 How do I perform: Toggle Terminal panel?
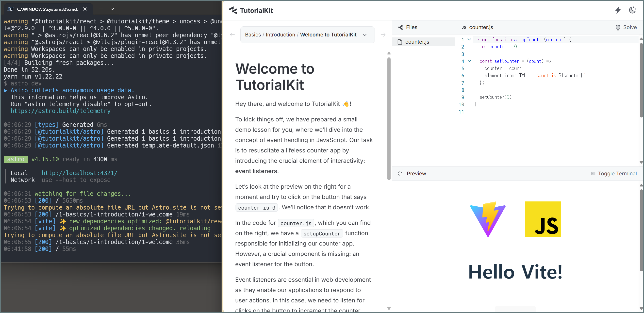pyautogui.click(x=613, y=174)
